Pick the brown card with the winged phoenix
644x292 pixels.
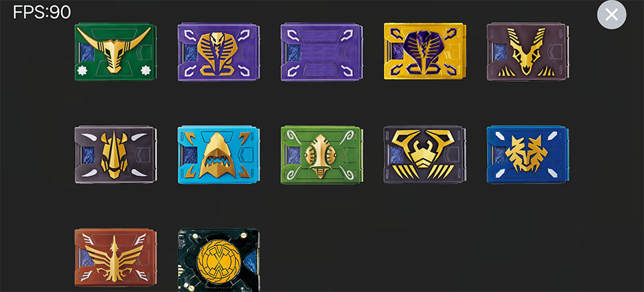pyautogui.click(x=115, y=258)
